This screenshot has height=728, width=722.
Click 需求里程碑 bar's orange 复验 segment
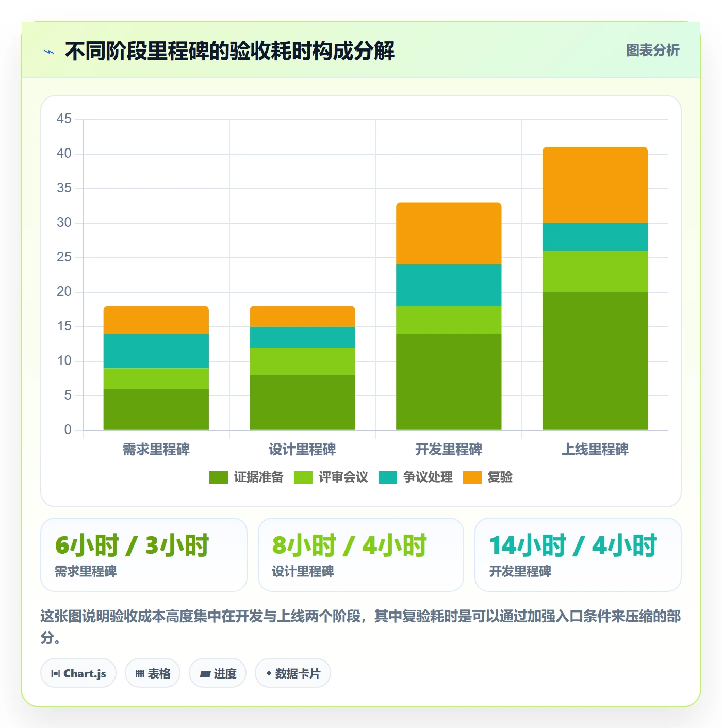(156, 320)
